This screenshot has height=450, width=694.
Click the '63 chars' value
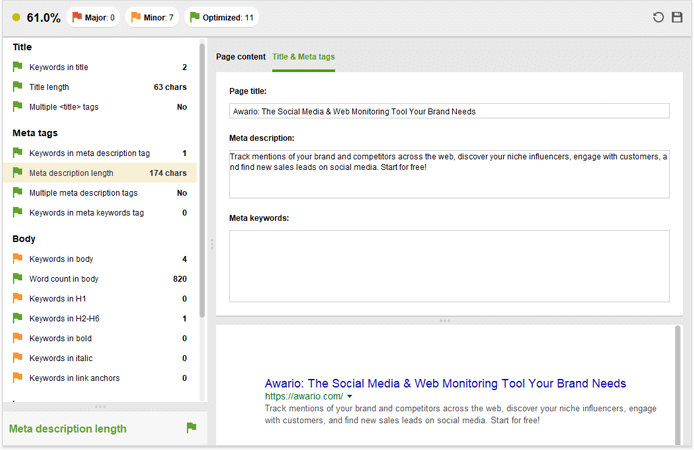coord(170,87)
